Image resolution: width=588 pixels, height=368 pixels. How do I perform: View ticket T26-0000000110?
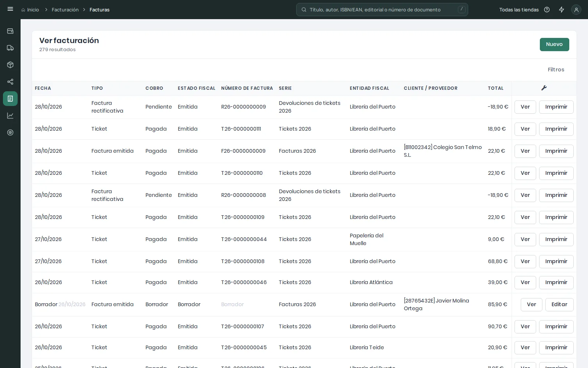525,173
